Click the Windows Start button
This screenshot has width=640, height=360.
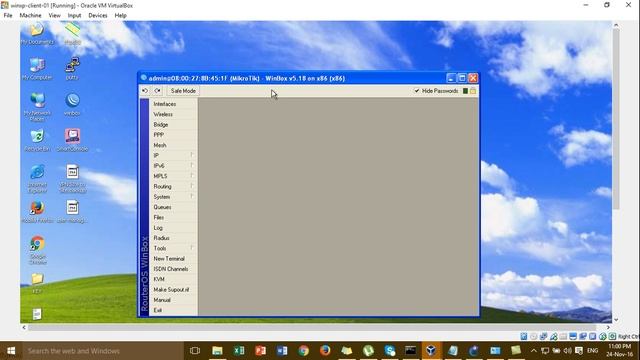pos(11,351)
